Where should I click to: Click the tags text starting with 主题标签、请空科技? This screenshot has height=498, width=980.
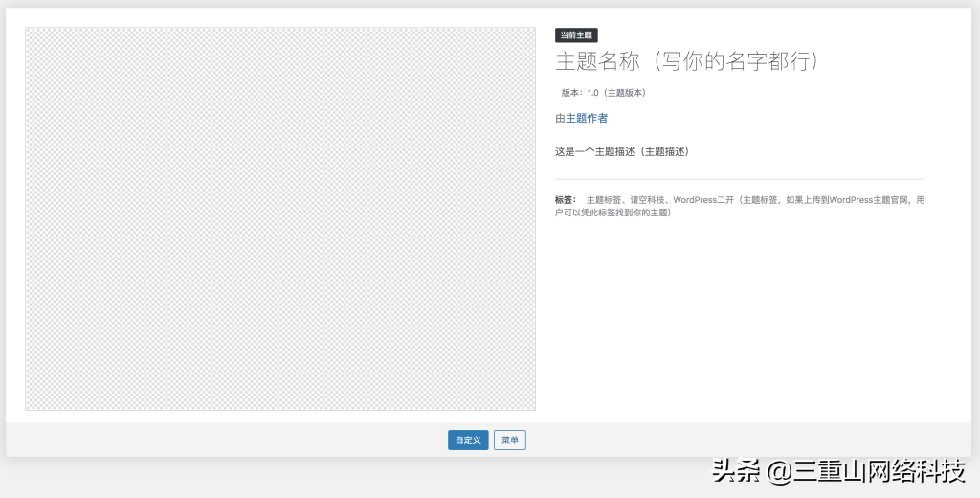740,207
